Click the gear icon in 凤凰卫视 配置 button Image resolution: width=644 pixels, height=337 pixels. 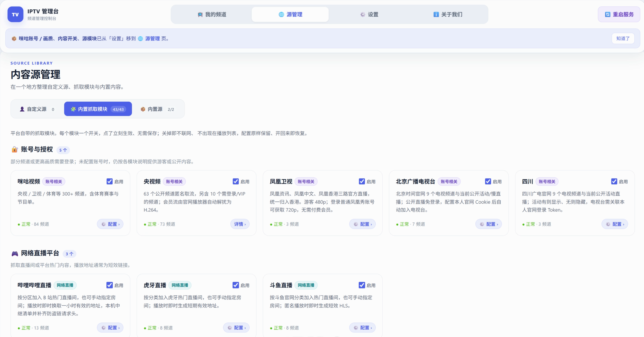(356, 224)
